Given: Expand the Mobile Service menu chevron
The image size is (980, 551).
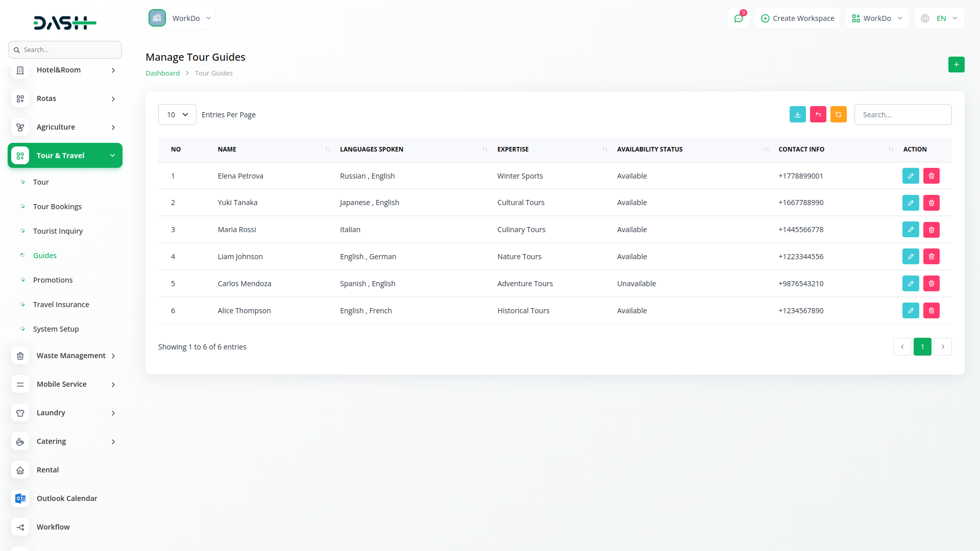Looking at the screenshot, I should coord(113,385).
